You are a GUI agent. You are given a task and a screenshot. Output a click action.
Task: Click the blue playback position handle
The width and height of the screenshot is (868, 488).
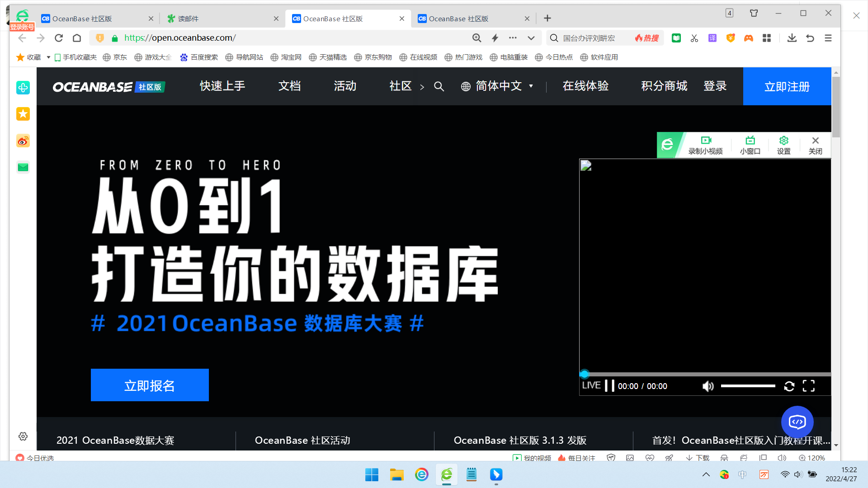pos(584,374)
